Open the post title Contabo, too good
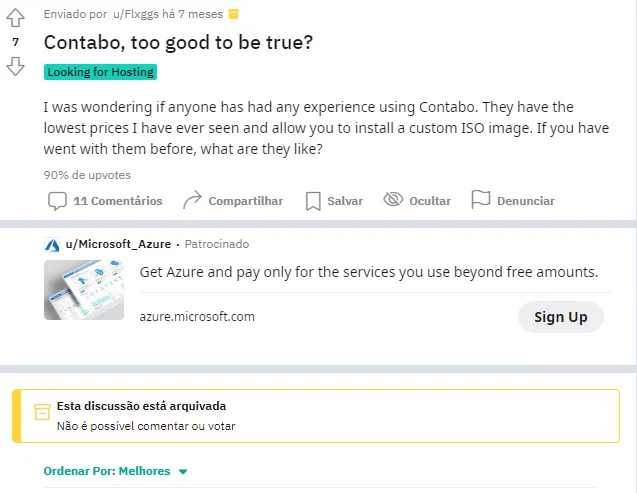Screen dimensions: 637x493 [178, 43]
